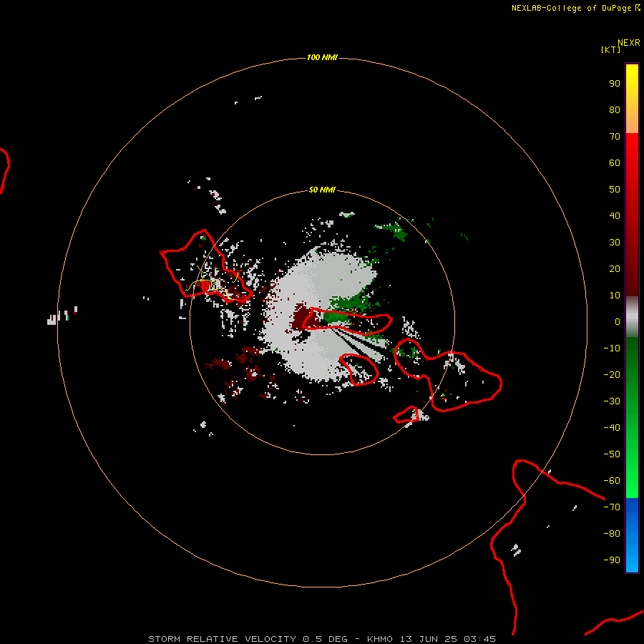Click the blue bottom band of color bar
644x644 pixels.
632,535
